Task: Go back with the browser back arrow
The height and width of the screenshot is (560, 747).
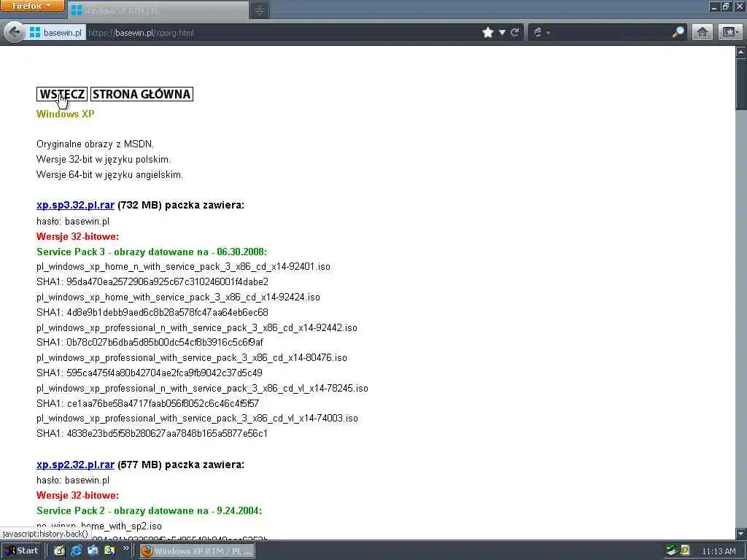Action: (15, 32)
